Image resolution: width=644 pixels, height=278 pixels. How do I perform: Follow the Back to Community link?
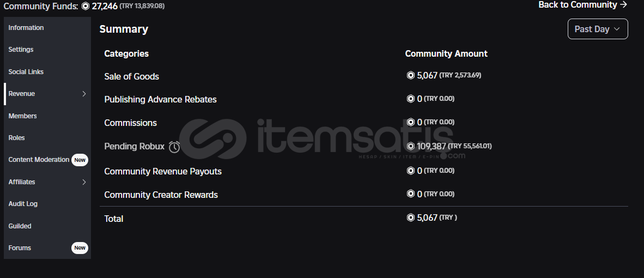tap(582, 5)
